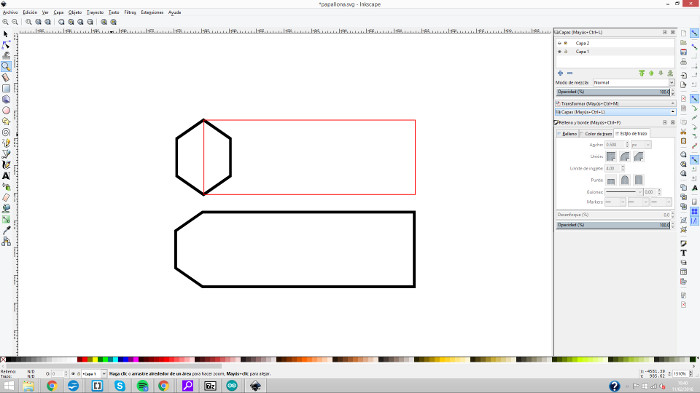
Task: Select the square cap button
Action: click(x=638, y=180)
